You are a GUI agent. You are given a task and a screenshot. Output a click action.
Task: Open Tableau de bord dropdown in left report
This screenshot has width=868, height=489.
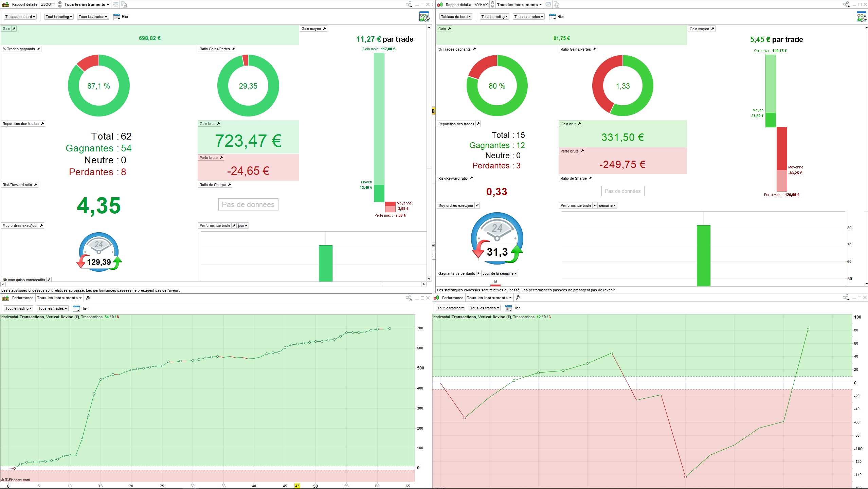pos(20,17)
